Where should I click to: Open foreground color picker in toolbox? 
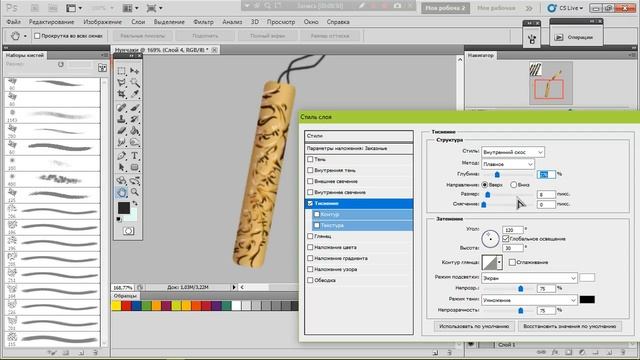point(124,208)
